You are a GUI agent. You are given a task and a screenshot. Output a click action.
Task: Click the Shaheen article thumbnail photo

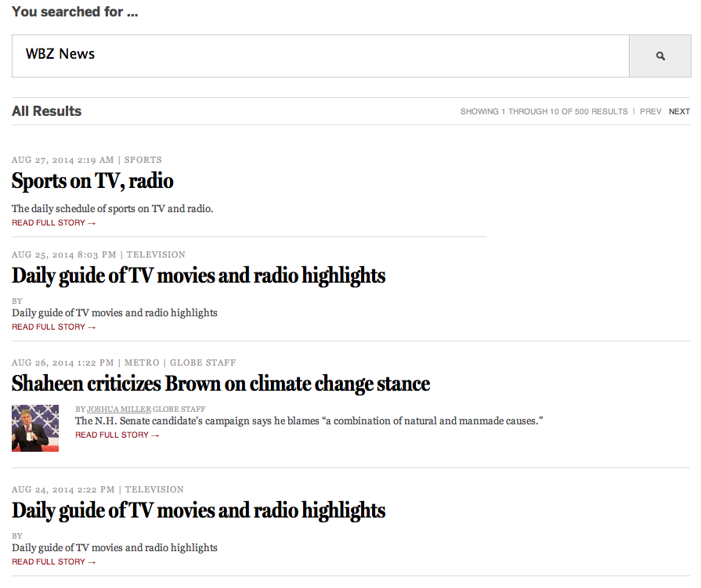35,428
